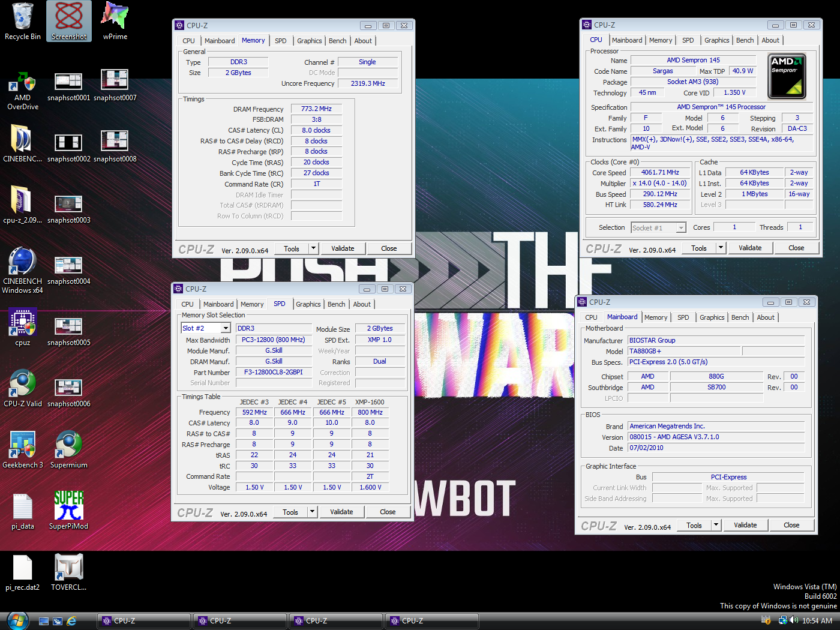Screen dimensions: 840x630
Task: Open the Recycle Bin desktop icon
Action: (23, 22)
